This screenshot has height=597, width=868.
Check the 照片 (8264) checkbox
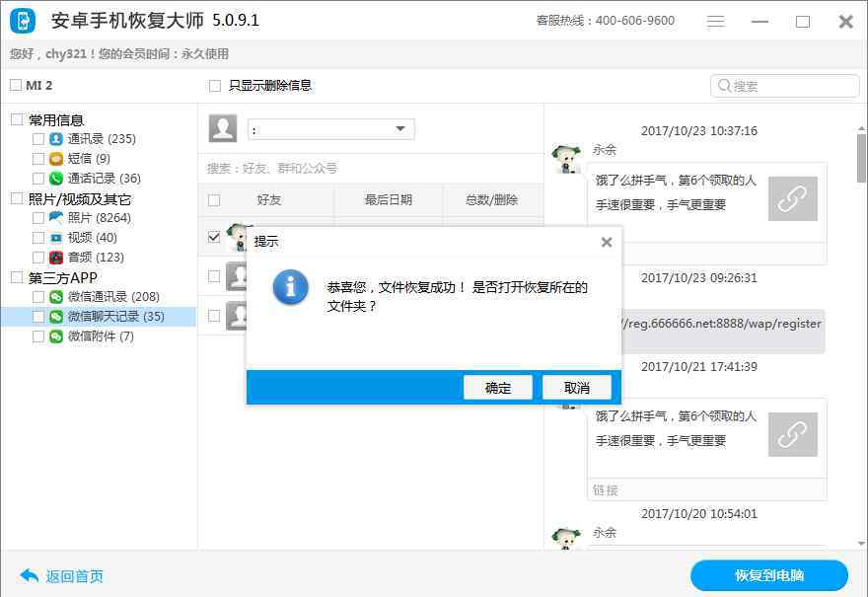coord(38,218)
